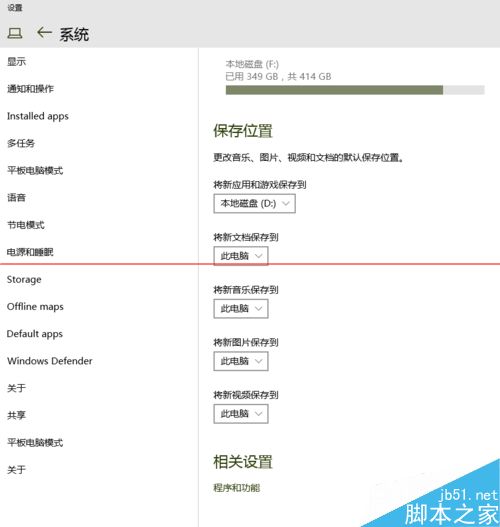
Task: Expand the 将新音乐保存到 dropdown
Action: click(x=241, y=309)
